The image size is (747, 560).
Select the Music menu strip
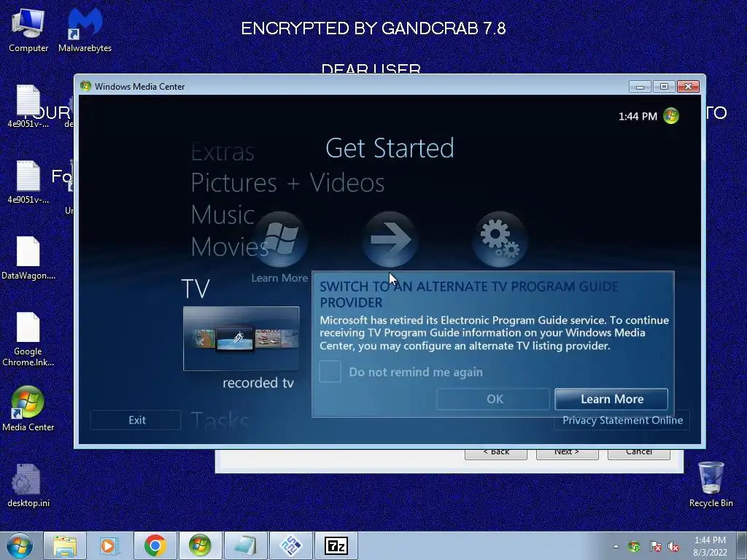pyautogui.click(x=222, y=215)
